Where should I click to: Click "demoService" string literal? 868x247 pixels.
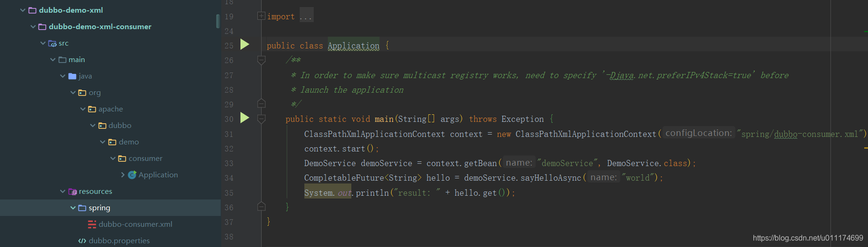pos(567,163)
